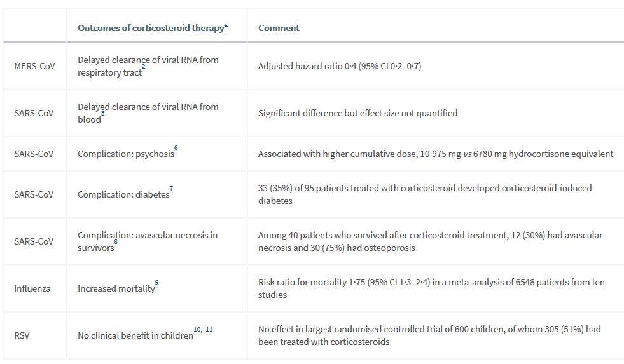Open reference 5 beside blood

[103, 114]
